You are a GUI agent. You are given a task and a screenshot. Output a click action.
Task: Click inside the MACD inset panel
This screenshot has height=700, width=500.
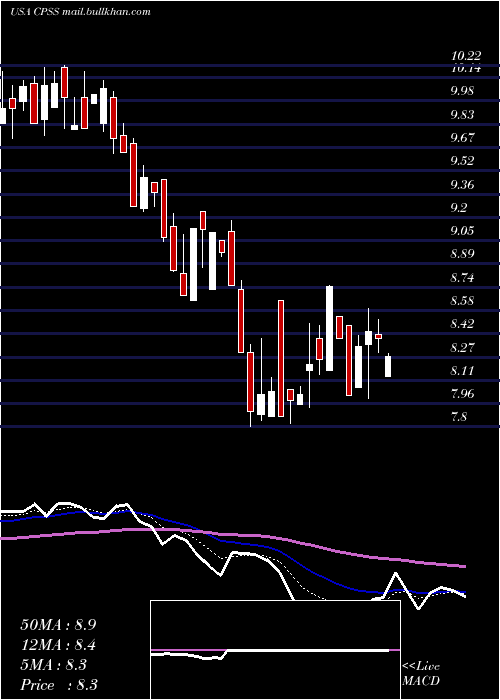pyautogui.click(x=275, y=650)
